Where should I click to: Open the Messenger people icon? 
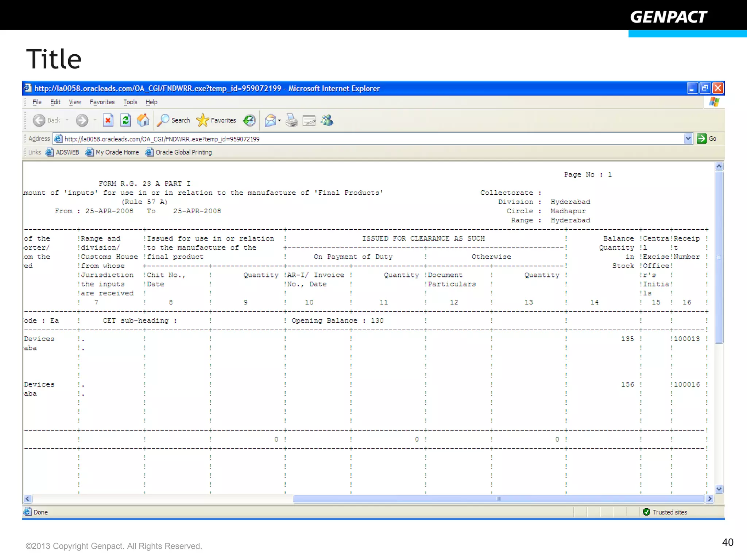coord(327,120)
